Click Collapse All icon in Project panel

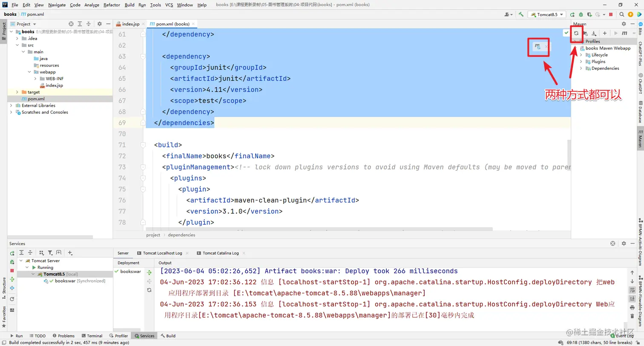click(89, 24)
